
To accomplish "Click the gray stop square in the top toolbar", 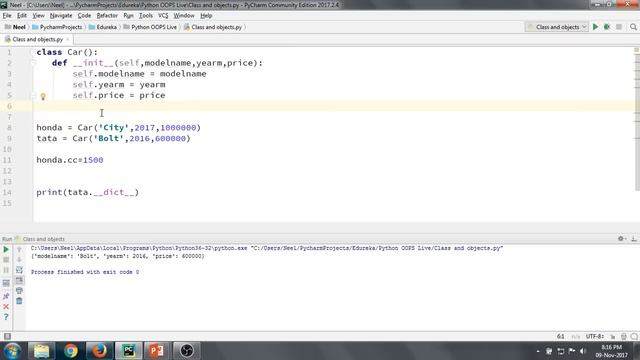I will 619,27.
